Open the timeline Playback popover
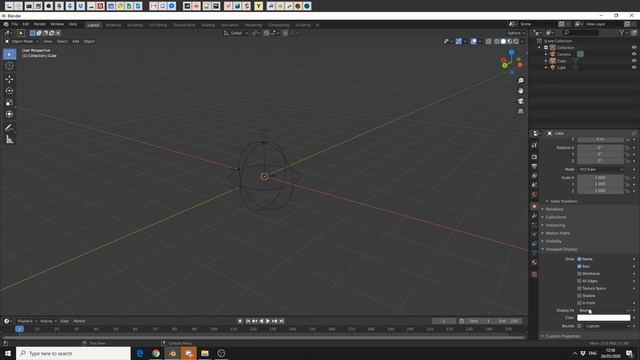640x360 pixels. tap(27, 321)
